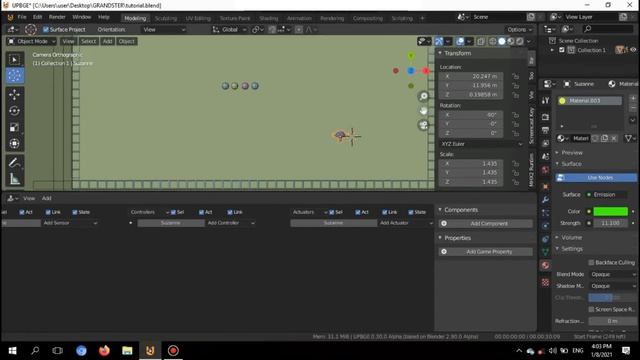
Task: Click the pan view hand icon
Action: pyautogui.click(x=424, y=111)
